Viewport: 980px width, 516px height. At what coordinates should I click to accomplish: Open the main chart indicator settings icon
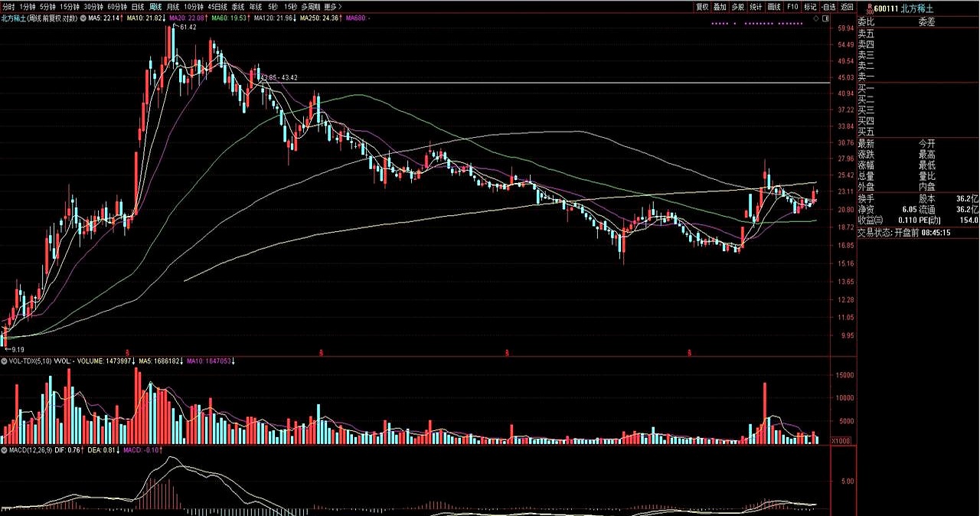[x=83, y=17]
